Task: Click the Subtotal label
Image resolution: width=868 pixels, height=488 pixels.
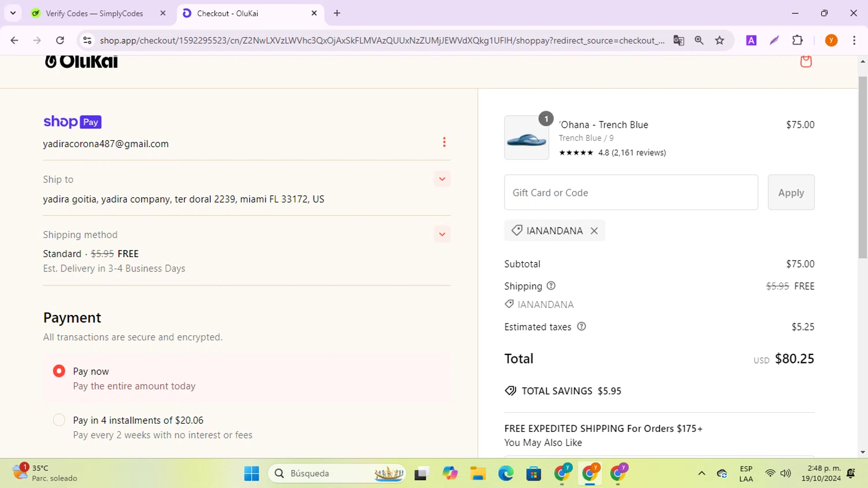Action: pos(523,264)
